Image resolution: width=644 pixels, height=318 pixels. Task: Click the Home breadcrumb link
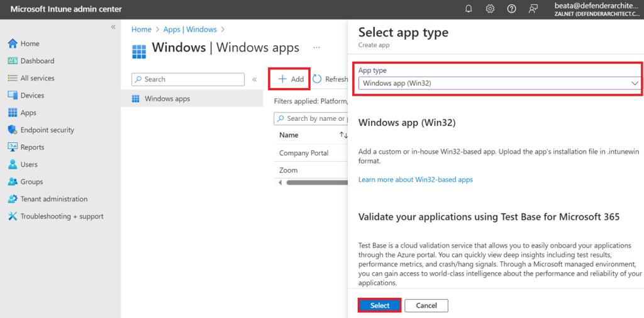point(142,30)
